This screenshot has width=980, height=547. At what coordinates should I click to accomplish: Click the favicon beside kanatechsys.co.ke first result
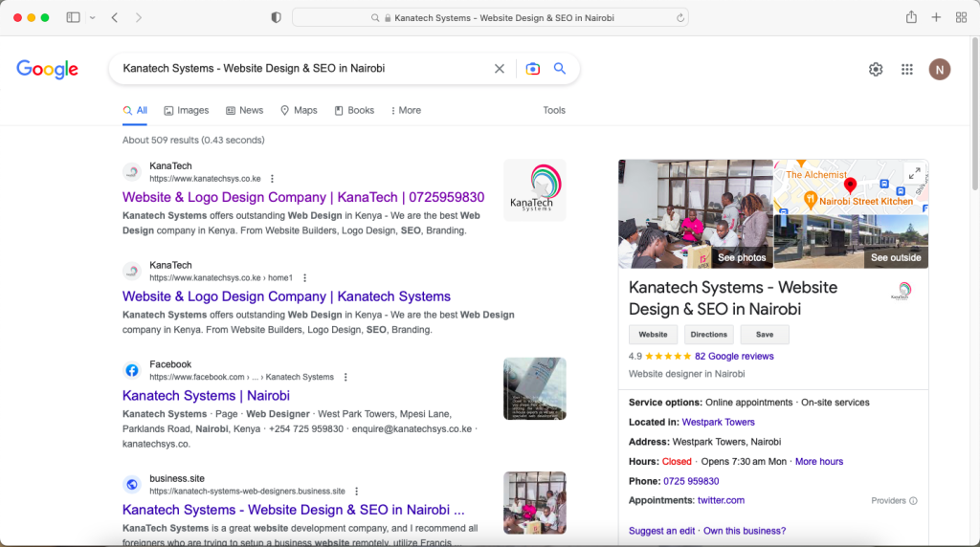click(132, 172)
